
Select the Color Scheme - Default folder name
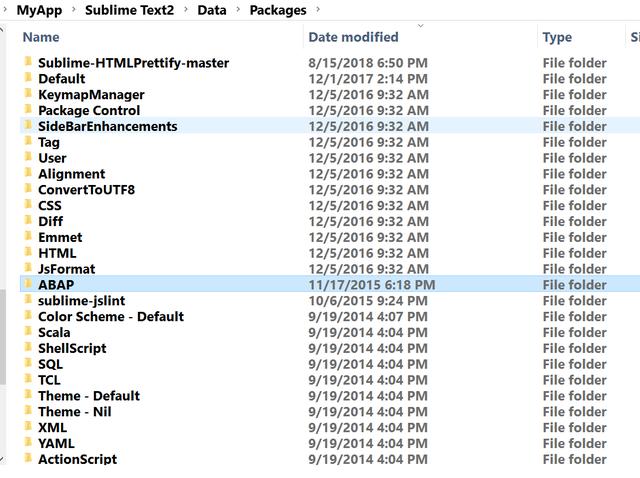point(111,317)
